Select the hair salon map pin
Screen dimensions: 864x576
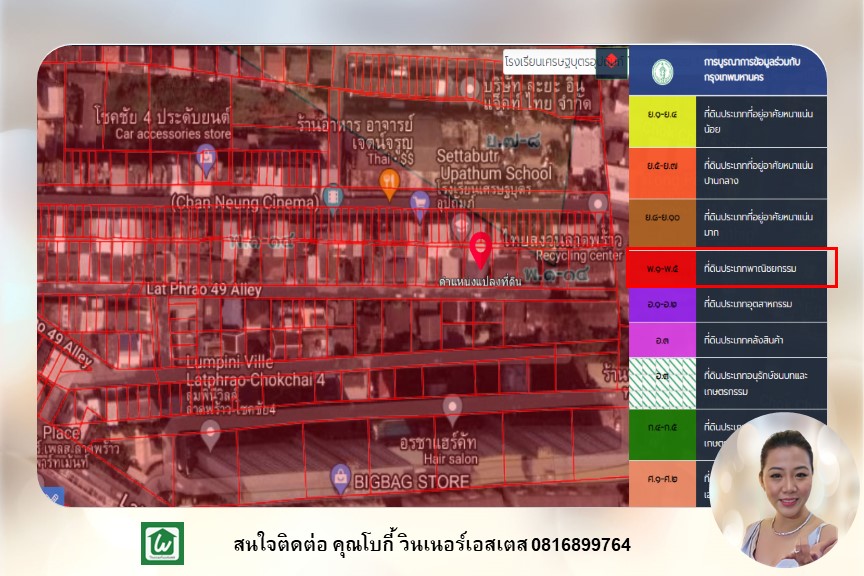[x=452, y=407]
